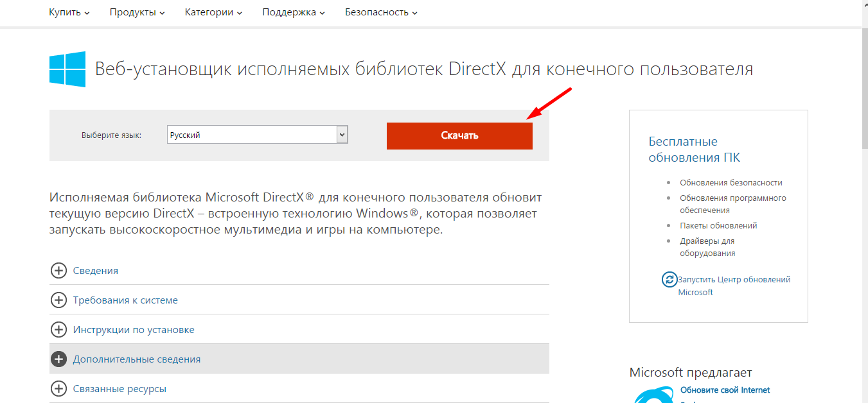
Task: Open the Безопасность menu
Action: pyautogui.click(x=381, y=12)
